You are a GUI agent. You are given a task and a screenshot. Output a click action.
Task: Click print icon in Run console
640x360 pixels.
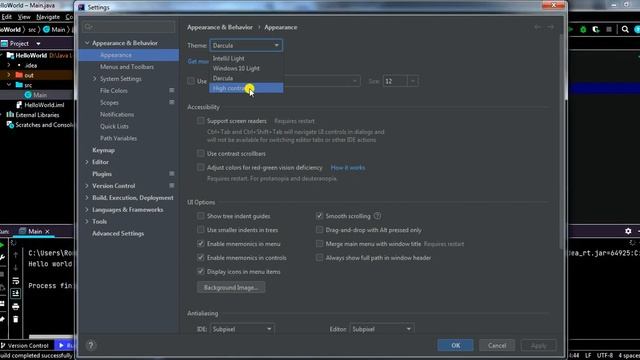coord(16,306)
